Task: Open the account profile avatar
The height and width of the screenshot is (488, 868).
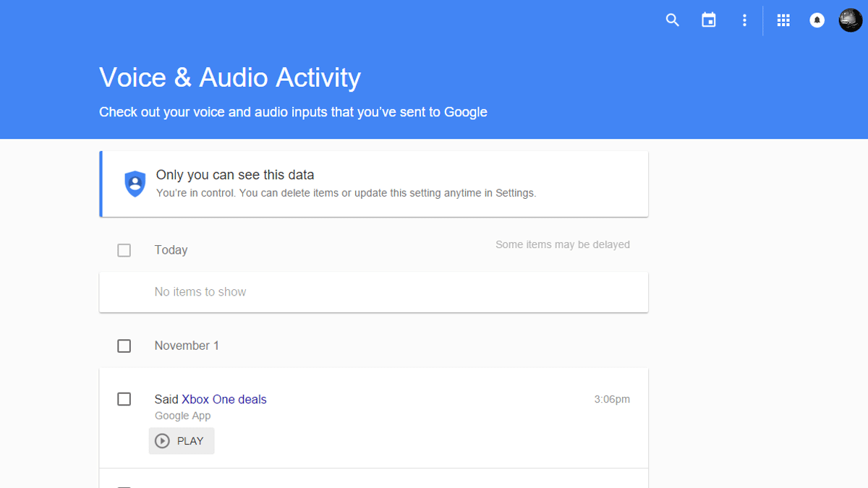Action: (851, 20)
